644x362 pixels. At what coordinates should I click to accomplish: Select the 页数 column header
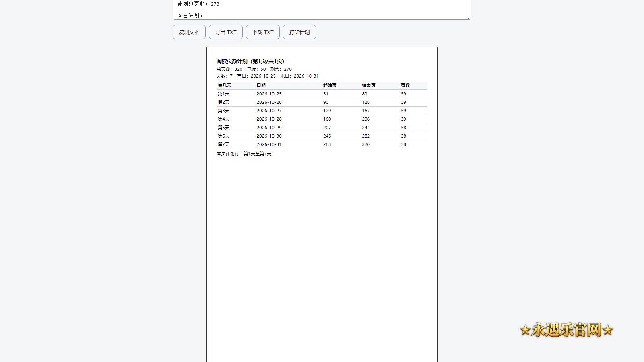[405, 85]
